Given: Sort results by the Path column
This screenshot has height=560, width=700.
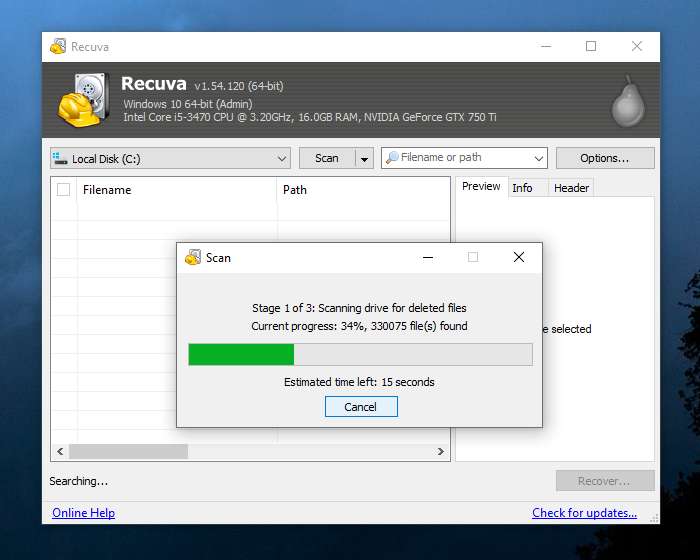Looking at the screenshot, I should point(363,190).
